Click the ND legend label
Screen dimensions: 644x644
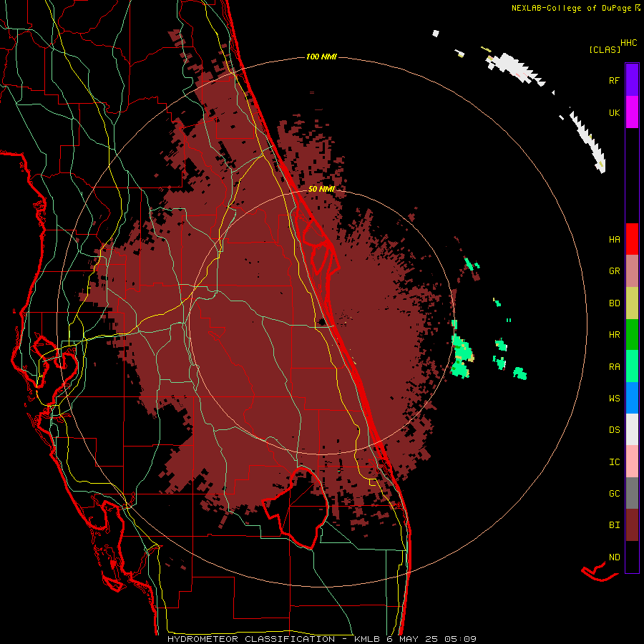pos(614,557)
